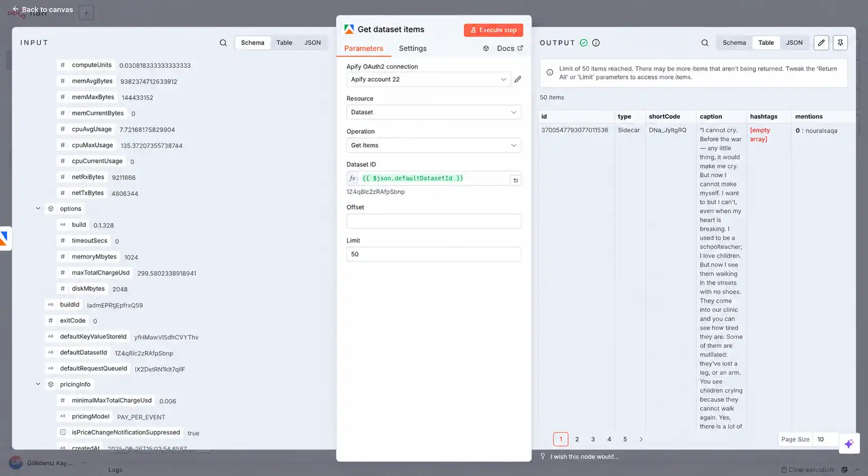This screenshot has height=476, width=868.
Task: Open expression editor for Dataset ID
Action: point(516,180)
